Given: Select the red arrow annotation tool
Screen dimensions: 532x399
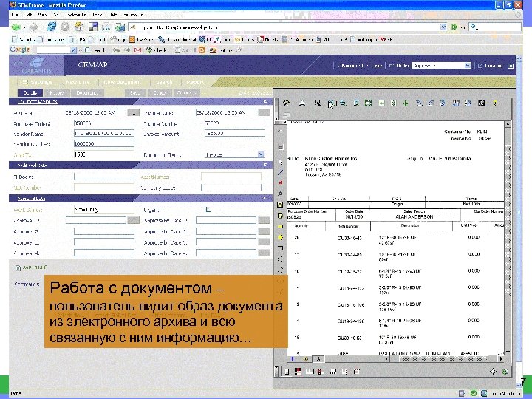Looking at the screenshot, I should [x=280, y=183].
